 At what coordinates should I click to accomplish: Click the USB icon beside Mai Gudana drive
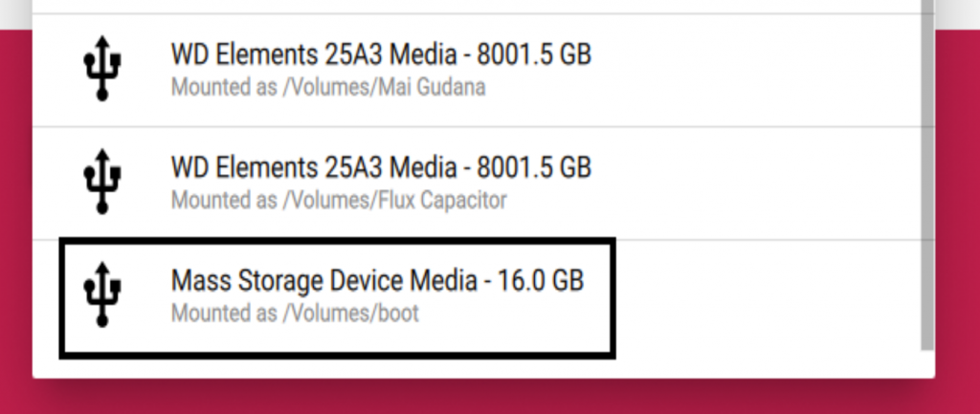point(101,68)
